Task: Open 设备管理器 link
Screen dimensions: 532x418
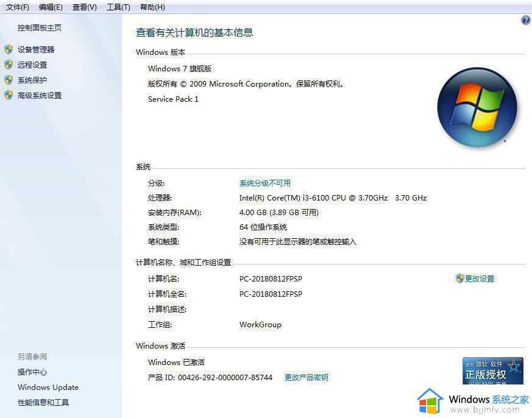Action: point(36,49)
